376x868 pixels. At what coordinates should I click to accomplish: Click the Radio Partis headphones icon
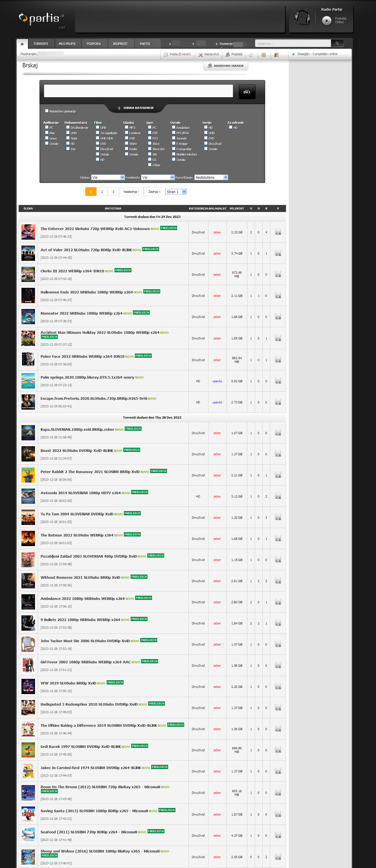(302, 17)
